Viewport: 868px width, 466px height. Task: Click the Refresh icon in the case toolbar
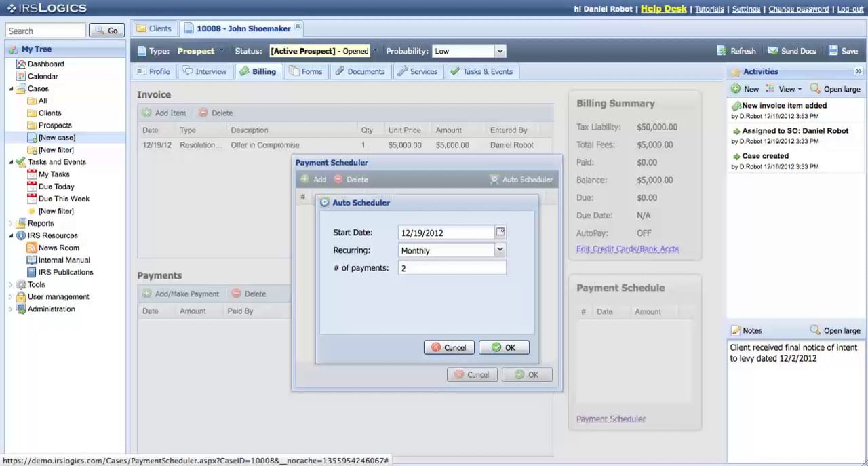coord(722,51)
